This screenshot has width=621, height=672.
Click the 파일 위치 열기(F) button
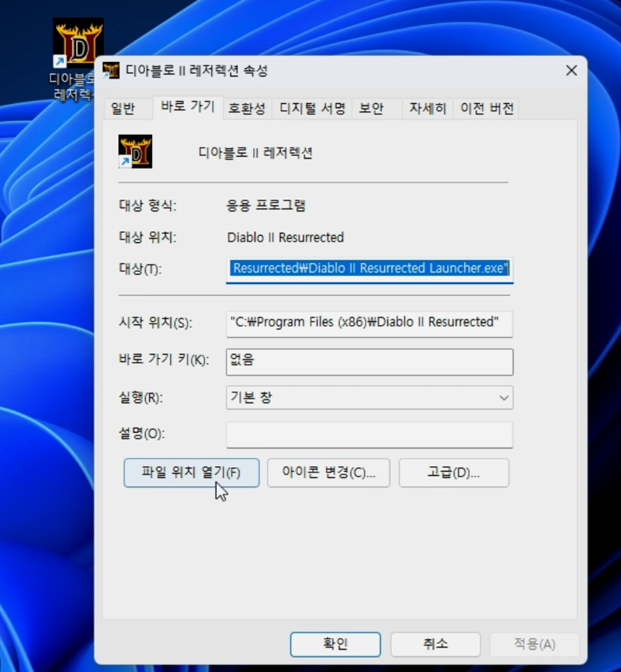191,473
